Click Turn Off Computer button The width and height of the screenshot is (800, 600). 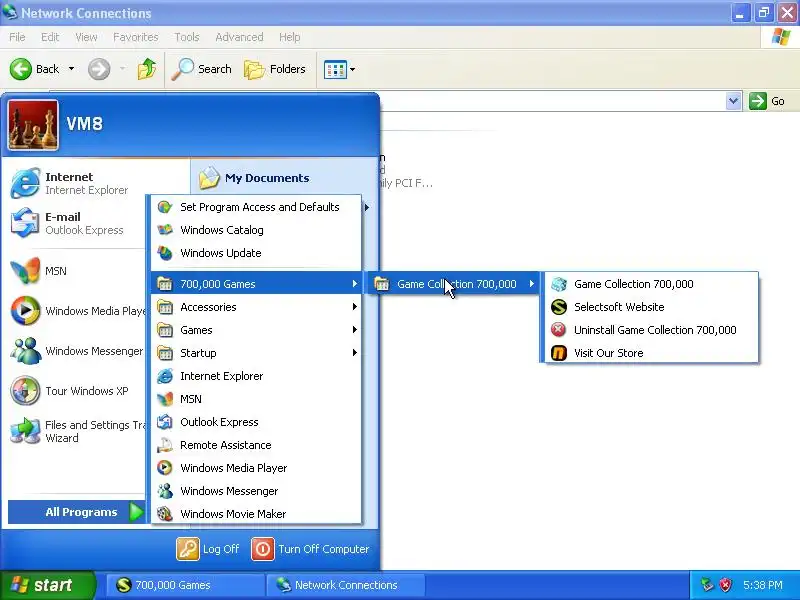tap(310, 549)
